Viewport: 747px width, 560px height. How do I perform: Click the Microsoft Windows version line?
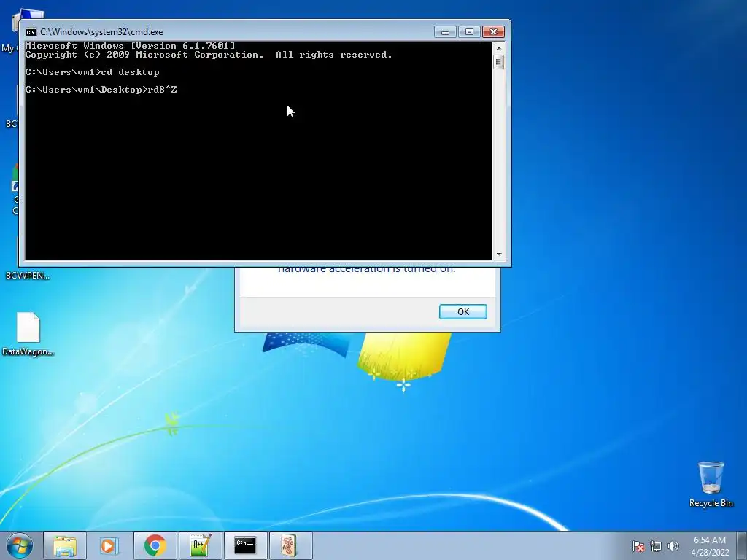click(130, 46)
